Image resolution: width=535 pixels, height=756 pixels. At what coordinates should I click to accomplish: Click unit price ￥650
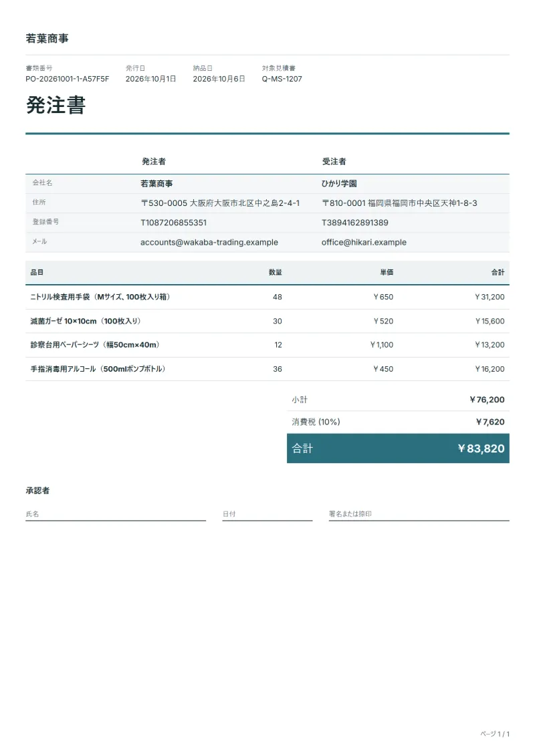point(383,297)
